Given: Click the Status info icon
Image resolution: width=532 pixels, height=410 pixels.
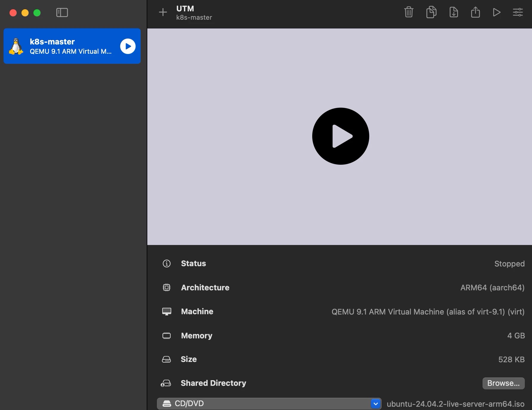Looking at the screenshot, I should tap(166, 263).
